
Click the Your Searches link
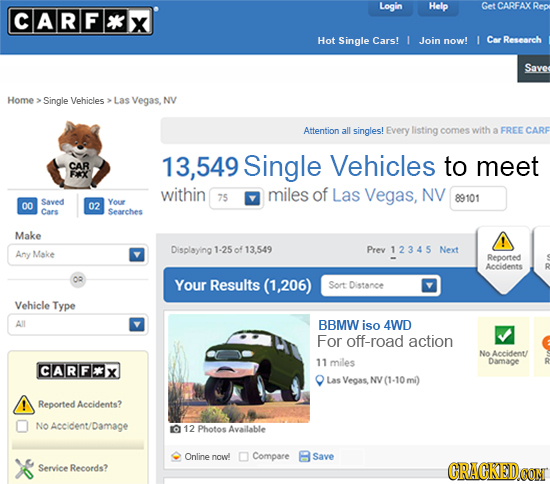[125, 207]
